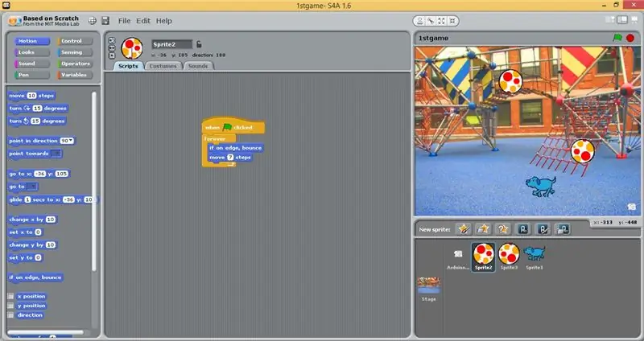The height and width of the screenshot is (341, 644).
Task: Switch to the Scripts tab
Action: pos(128,66)
